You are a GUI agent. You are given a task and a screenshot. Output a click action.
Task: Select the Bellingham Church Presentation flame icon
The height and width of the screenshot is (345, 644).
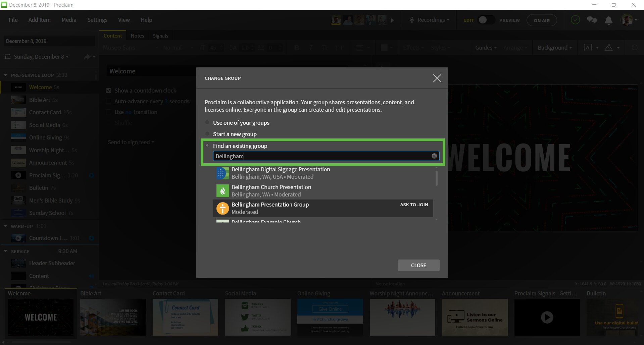(222, 191)
